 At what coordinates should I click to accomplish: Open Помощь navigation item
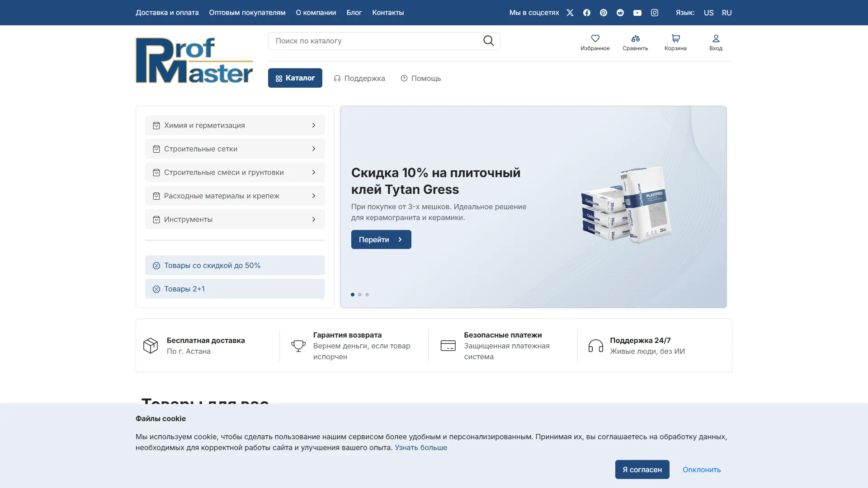(x=421, y=78)
